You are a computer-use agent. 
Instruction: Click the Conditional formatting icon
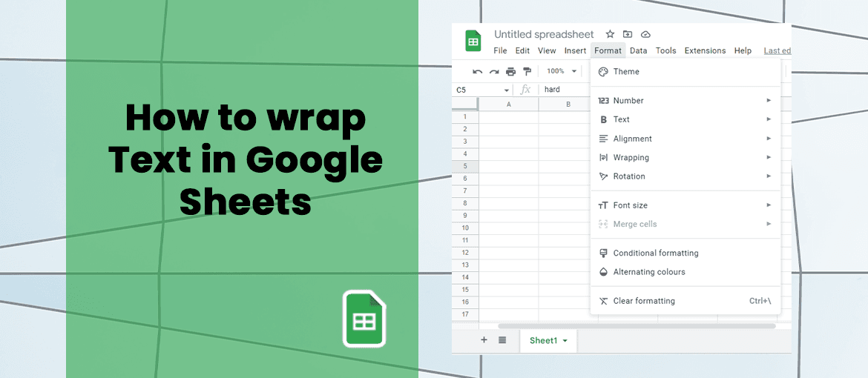pos(603,253)
